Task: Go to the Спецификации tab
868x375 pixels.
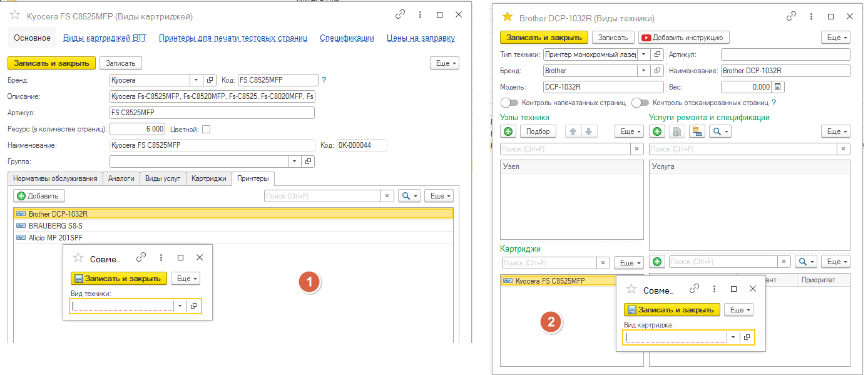Action: (x=347, y=38)
